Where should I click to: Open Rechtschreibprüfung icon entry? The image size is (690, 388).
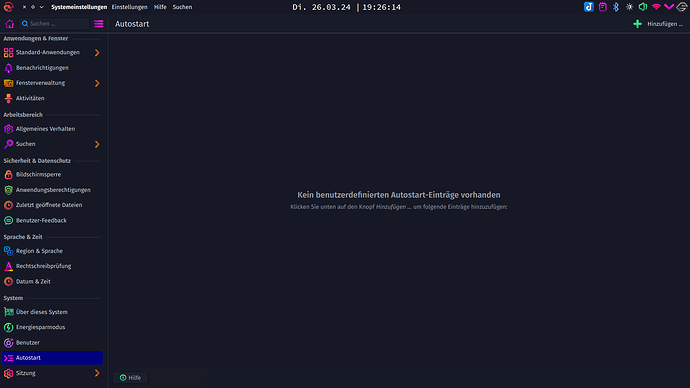click(x=8, y=266)
